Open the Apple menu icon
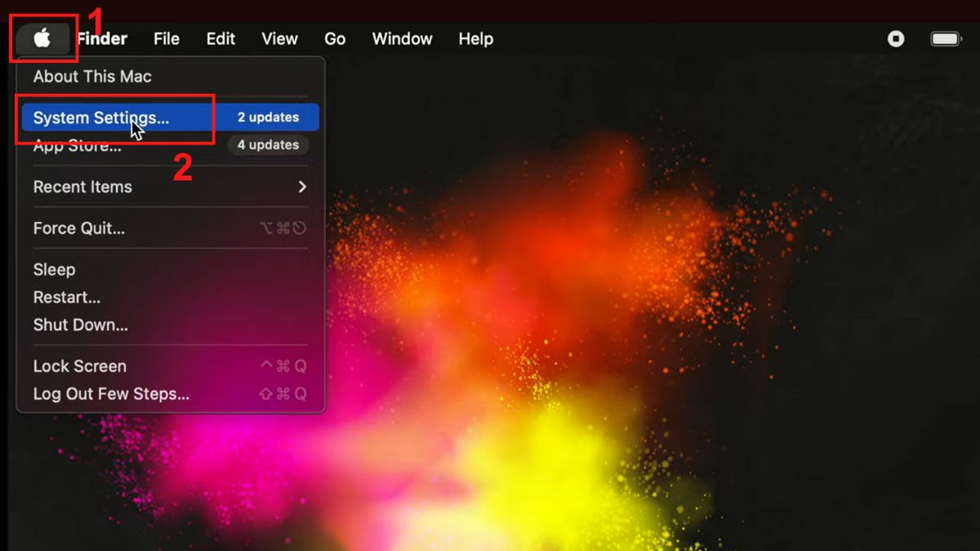Viewport: 980px width, 551px height. point(42,38)
